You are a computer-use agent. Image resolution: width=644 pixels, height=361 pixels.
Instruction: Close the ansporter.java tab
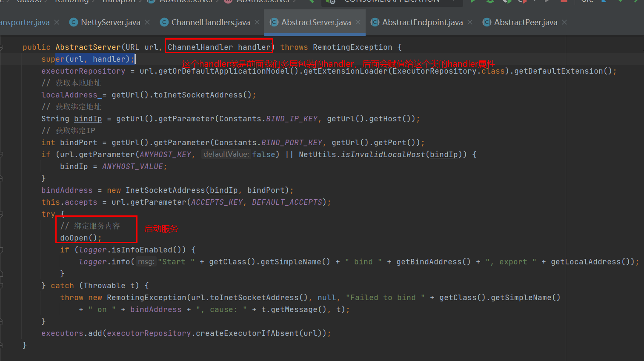[57, 22]
